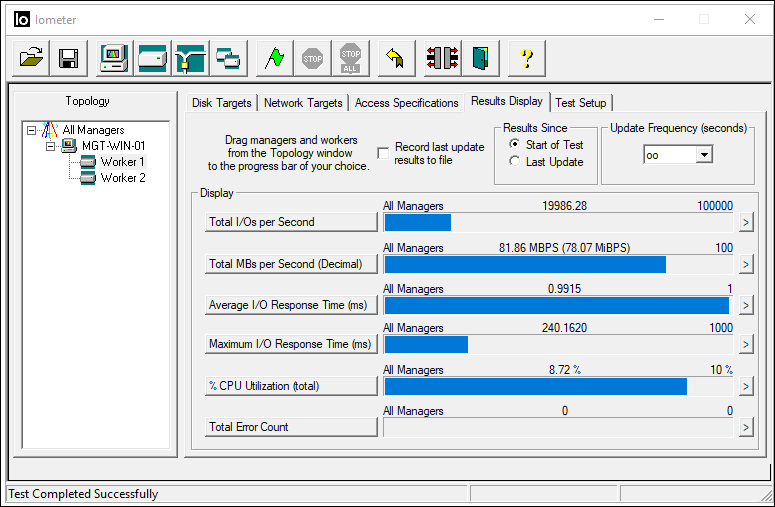
Task: Open the About Iometer question mark icon
Action: coord(526,58)
